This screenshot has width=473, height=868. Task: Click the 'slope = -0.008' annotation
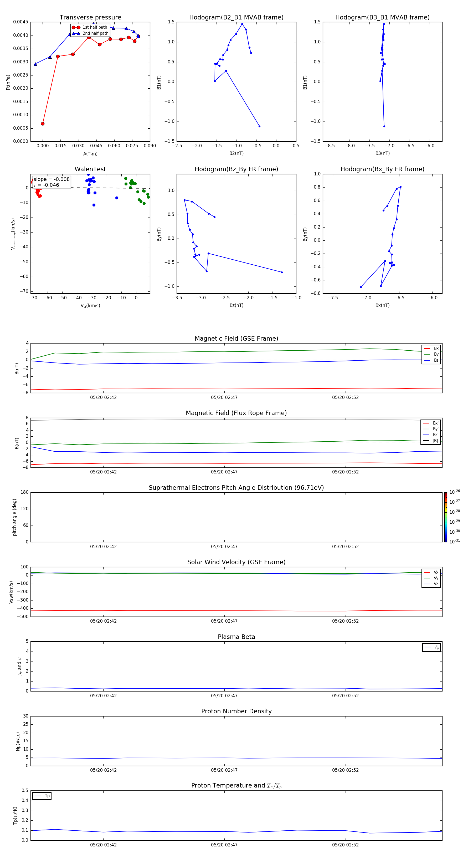[x=52, y=179]
